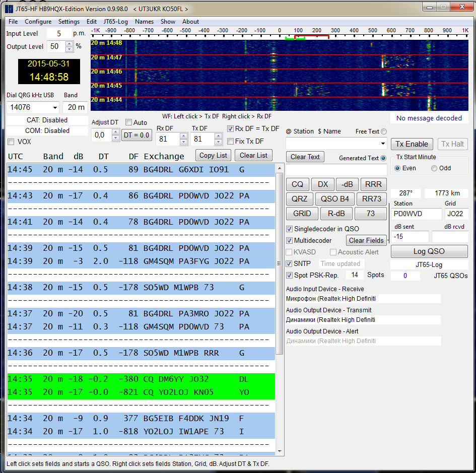Open the Configure menu
Viewport: 476px width, 473px height.
point(38,22)
